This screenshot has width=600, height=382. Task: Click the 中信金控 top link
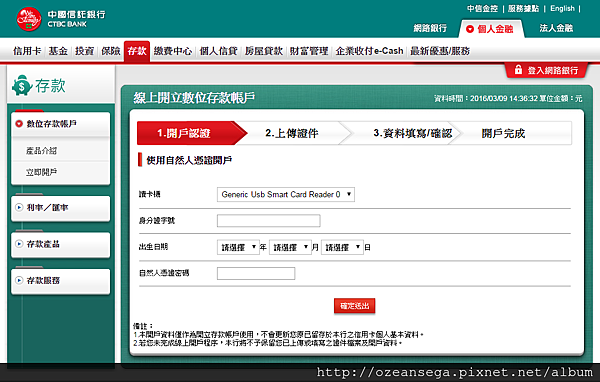[x=482, y=8]
